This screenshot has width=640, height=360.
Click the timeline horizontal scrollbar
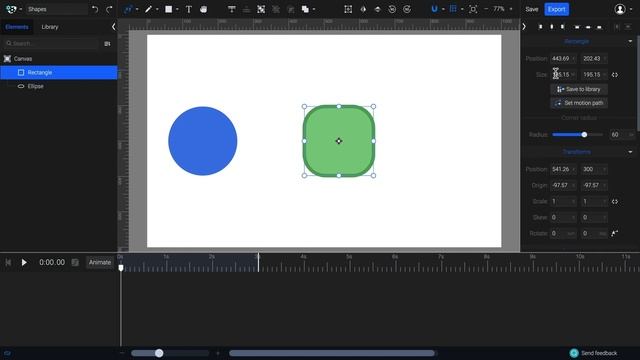pos(332,353)
